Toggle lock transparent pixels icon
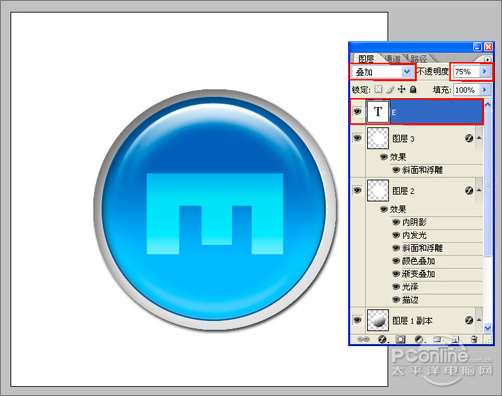The height and width of the screenshot is (396, 502). click(378, 89)
